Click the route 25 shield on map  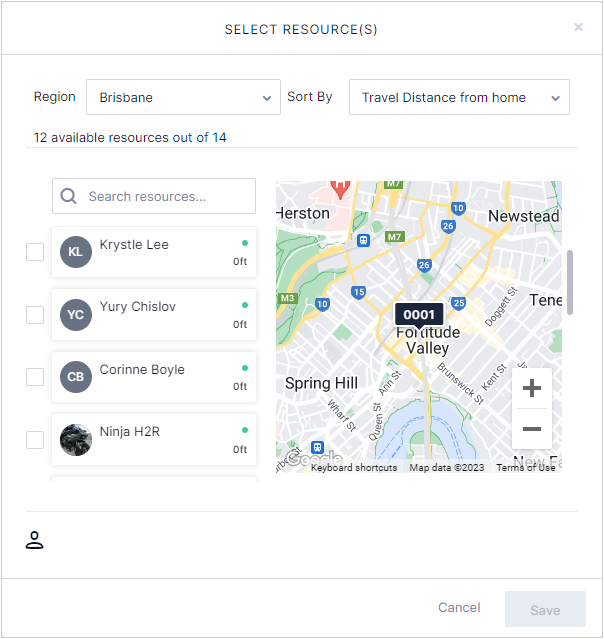[459, 303]
